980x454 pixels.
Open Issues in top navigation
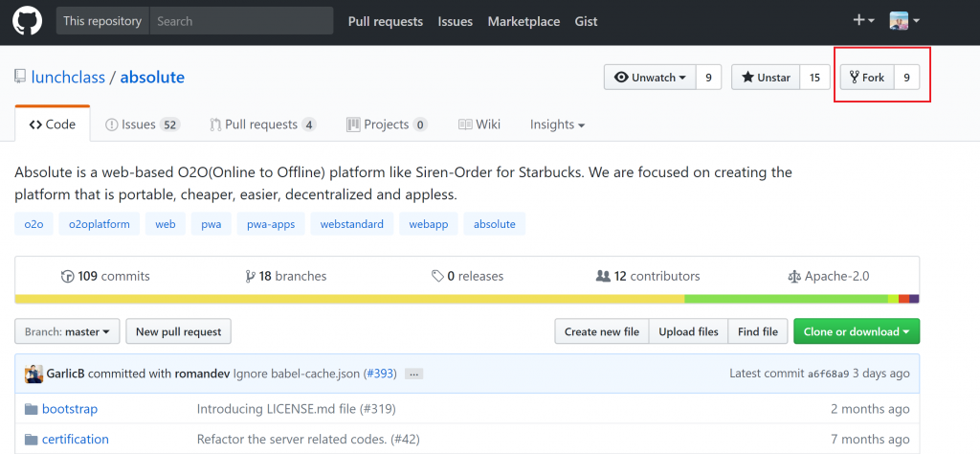pyautogui.click(x=455, y=21)
